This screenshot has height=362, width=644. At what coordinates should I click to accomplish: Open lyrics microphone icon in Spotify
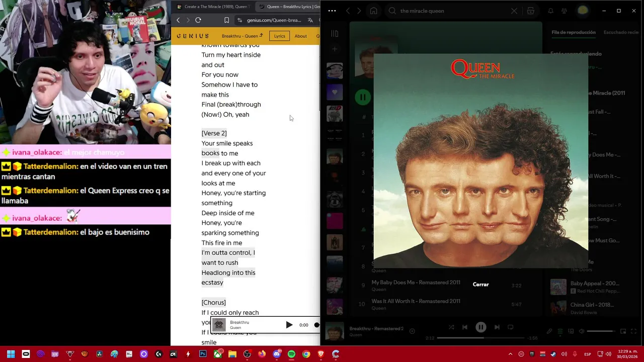pyautogui.click(x=549, y=331)
